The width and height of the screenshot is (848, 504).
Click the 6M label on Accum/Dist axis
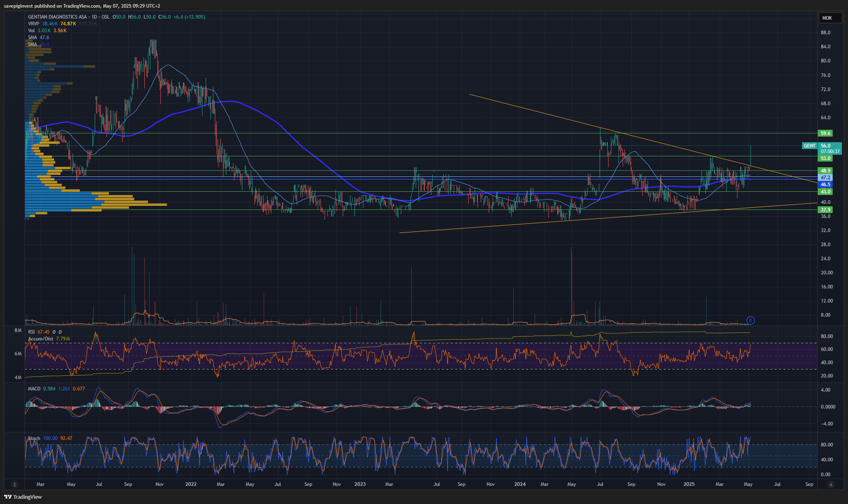point(18,354)
